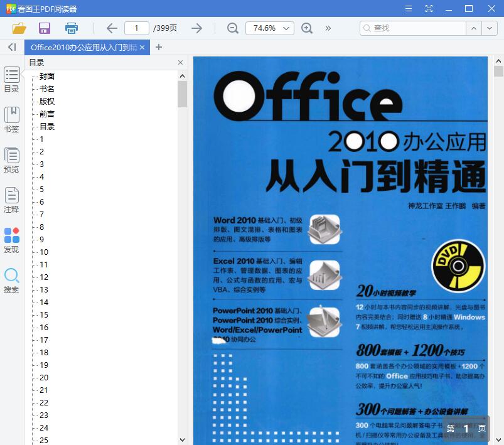Click the page number input field
The width and height of the screenshot is (504, 445).
point(137,28)
